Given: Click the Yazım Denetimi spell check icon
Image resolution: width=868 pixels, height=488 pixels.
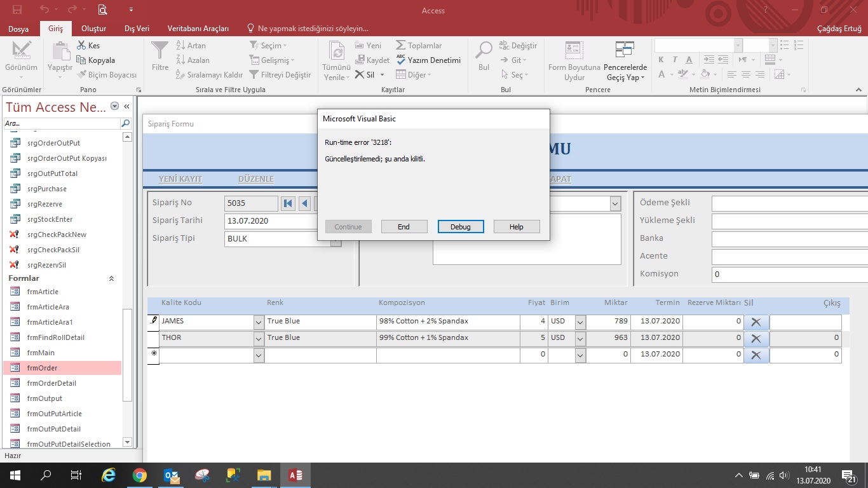Looking at the screenshot, I should click(x=401, y=60).
